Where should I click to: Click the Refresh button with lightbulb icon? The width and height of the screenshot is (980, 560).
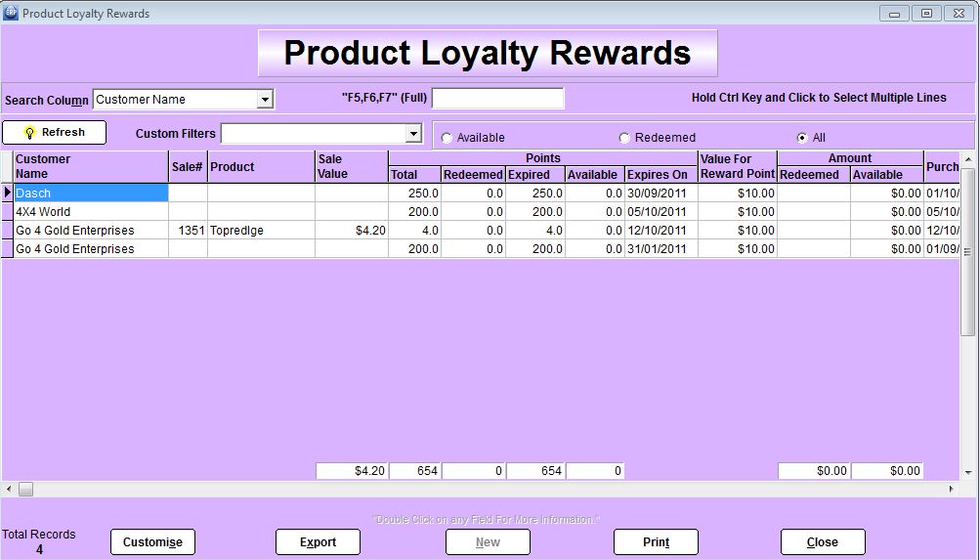(54, 133)
